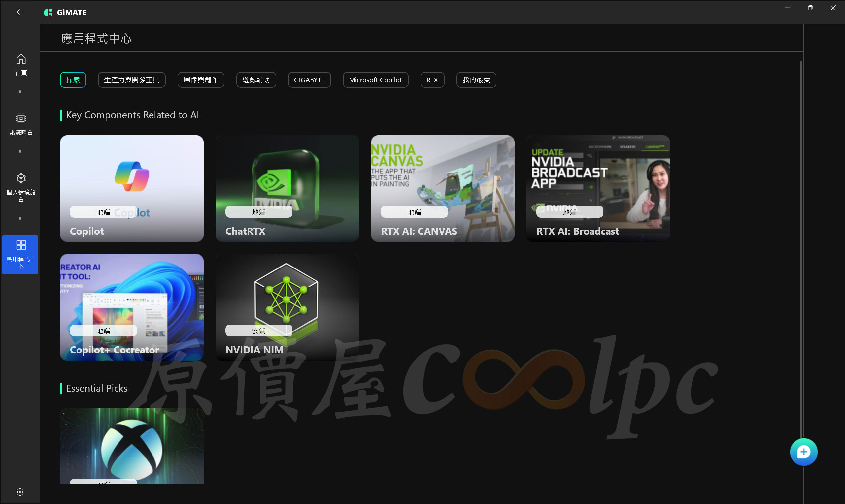Click the 雲端 label on NVIDIA NIM card
The image size is (845, 504).
click(x=258, y=331)
